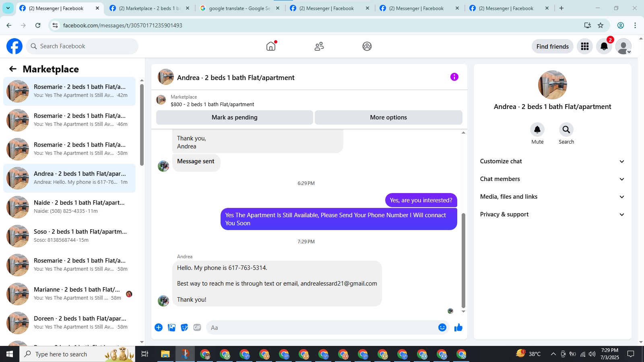Open the emoji picker in message box
The height and width of the screenshot is (362, 644).
tap(442, 327)
